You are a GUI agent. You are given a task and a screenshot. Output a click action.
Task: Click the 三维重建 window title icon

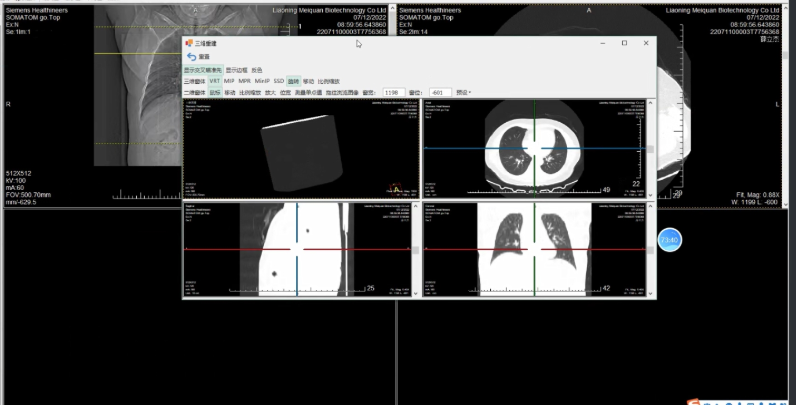(x=189, y=44)
